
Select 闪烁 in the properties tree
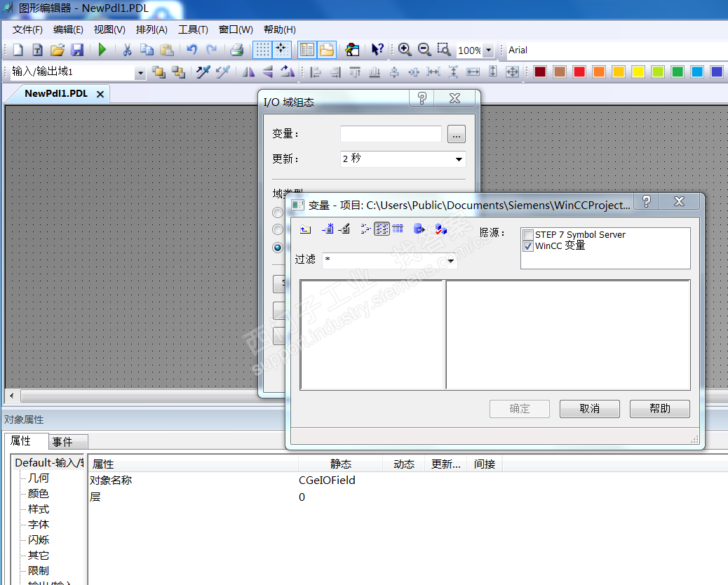(x=39, y=540)
